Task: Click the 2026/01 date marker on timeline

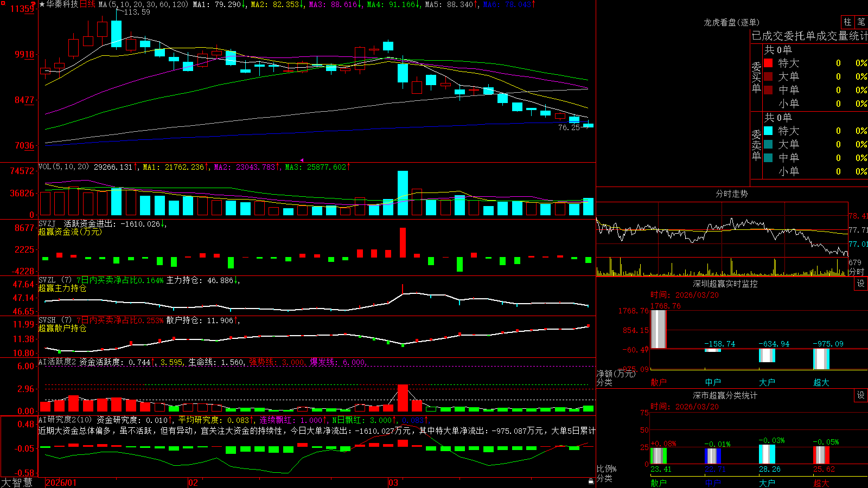Action: (61, 483)
